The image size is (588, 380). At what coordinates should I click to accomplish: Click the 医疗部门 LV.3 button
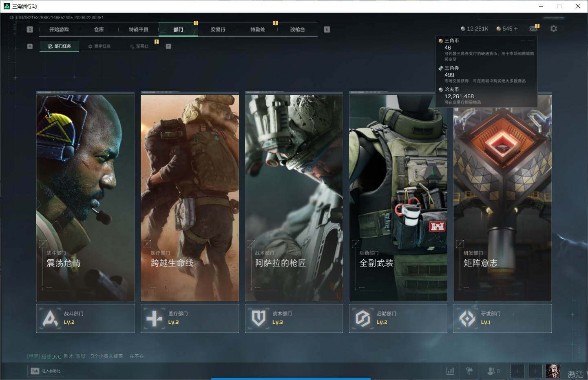click(190, 318)
